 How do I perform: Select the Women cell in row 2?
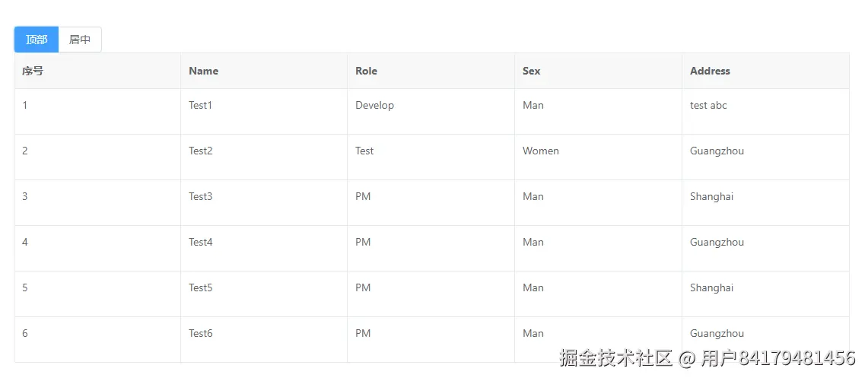pyautogui.click(x=541, y=151)
